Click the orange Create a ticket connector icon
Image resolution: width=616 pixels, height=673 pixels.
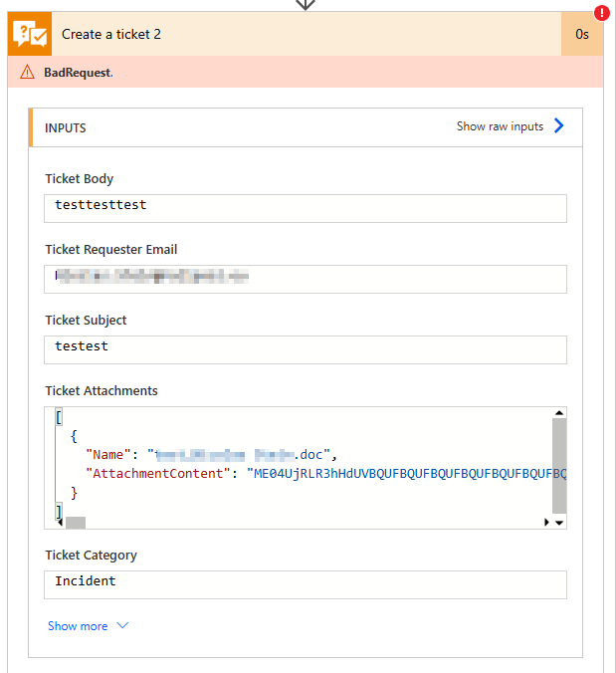[29, 35]
